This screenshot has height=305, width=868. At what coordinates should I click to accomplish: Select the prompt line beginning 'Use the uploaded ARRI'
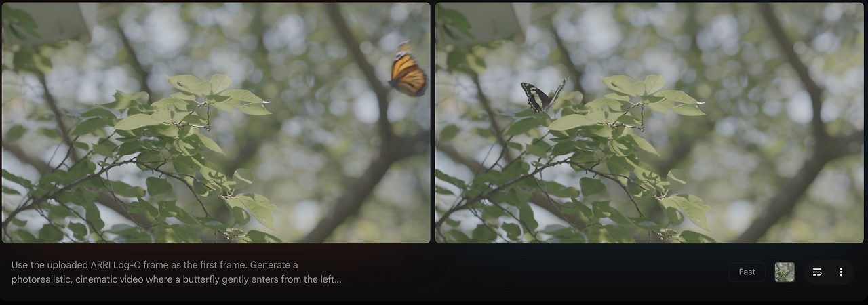click(x=155, y=264)
